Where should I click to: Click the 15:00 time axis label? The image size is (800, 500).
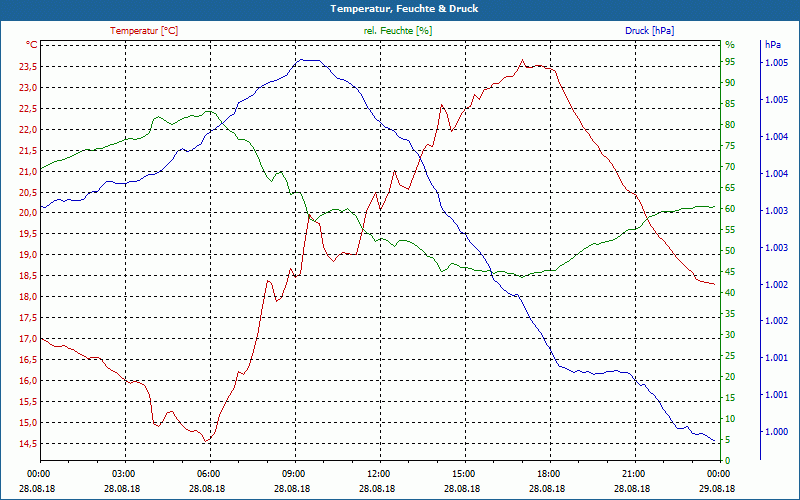point(465,473)
